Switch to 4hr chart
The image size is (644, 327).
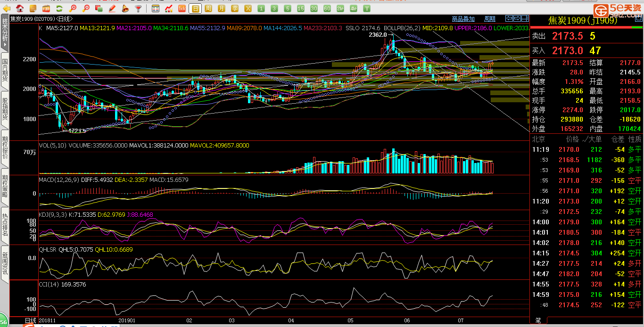click(354, 8)
